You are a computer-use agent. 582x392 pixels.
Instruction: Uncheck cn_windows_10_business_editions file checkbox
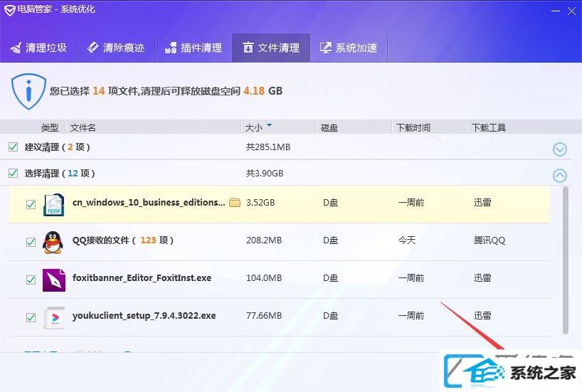pos(31,204)
